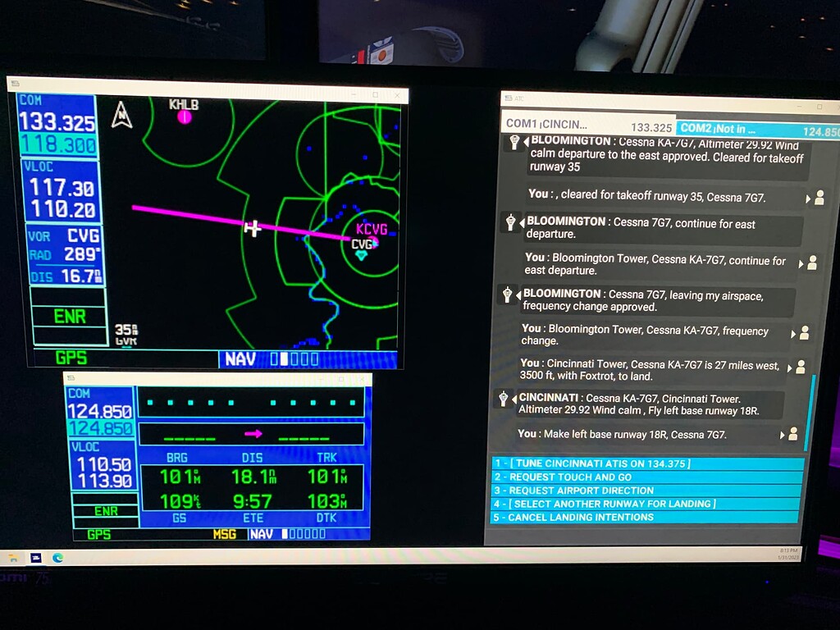Image resolution: width=840 pixels, height=630 pixels.
Task: Expand the 27 miles west landing request message
Action: tap(648, 372)
